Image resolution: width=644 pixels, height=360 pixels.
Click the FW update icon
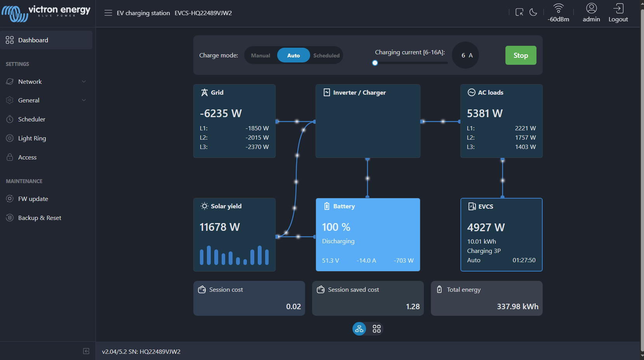click(10, 199)
